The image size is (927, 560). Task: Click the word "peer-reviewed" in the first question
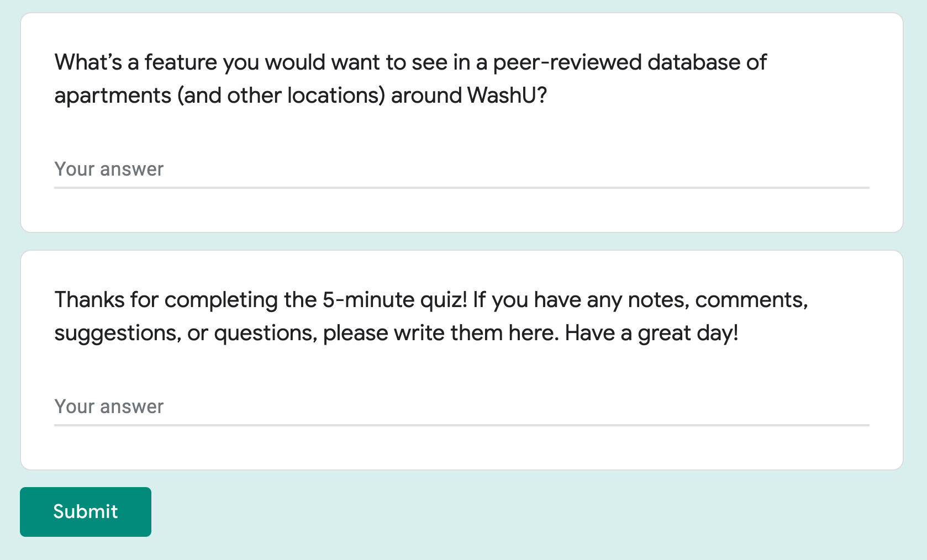(x=567, y=62)
